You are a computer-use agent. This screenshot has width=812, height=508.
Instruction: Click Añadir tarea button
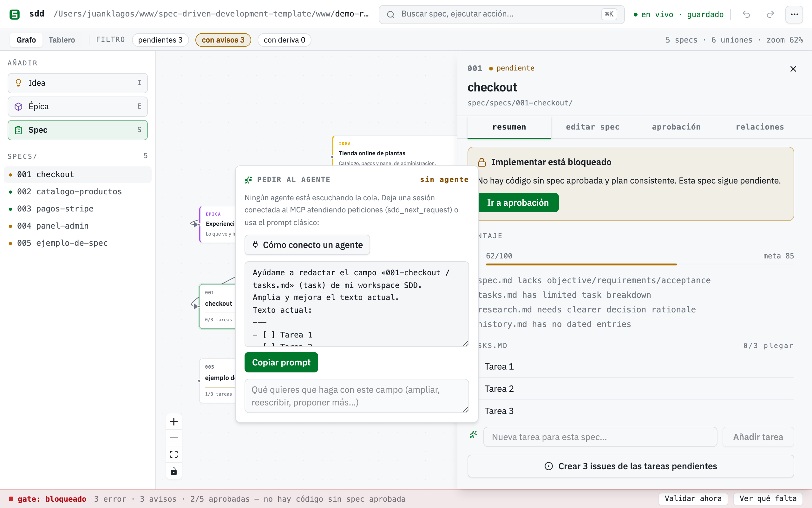click(x=758, y=437)
